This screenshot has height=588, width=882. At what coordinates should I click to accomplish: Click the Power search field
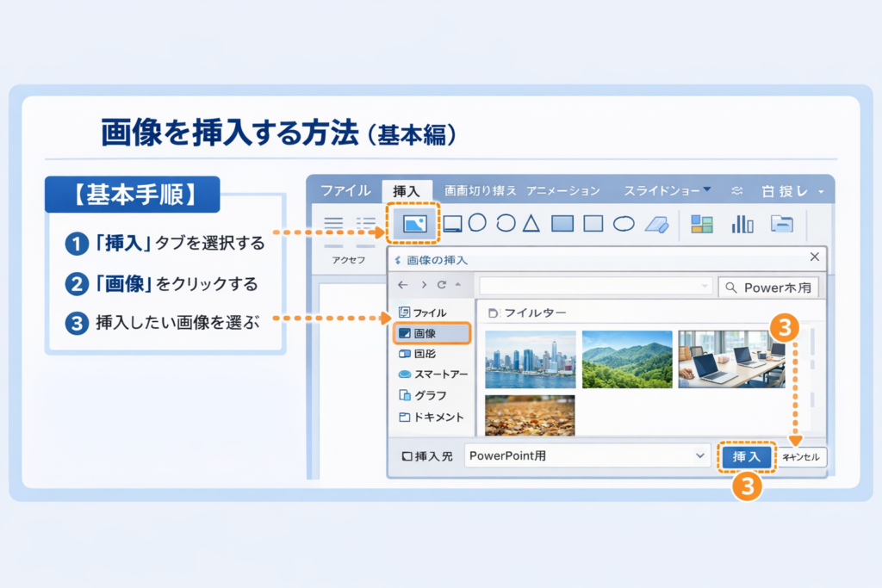pos(768,288)
